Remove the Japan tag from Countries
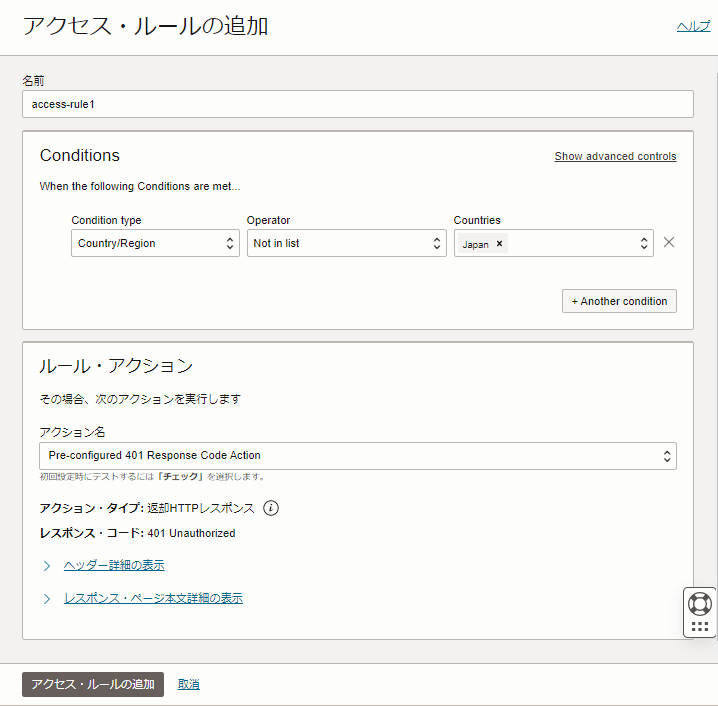Image resolution: width=718 pixels, height=706 pixels. point(499,244)
